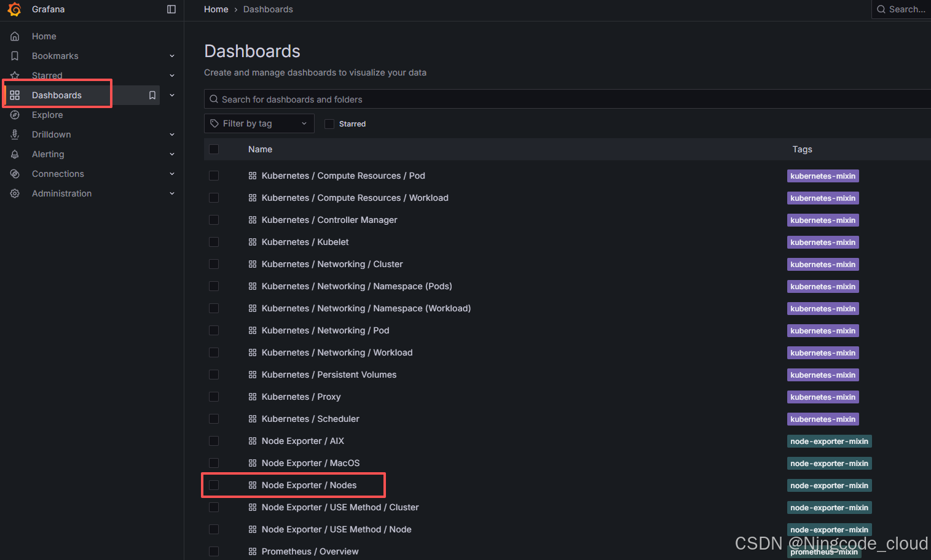Go to Home via the breadcrumb
Image resolution: width=931 pixels, height=560 pixels.
[216, 9]
